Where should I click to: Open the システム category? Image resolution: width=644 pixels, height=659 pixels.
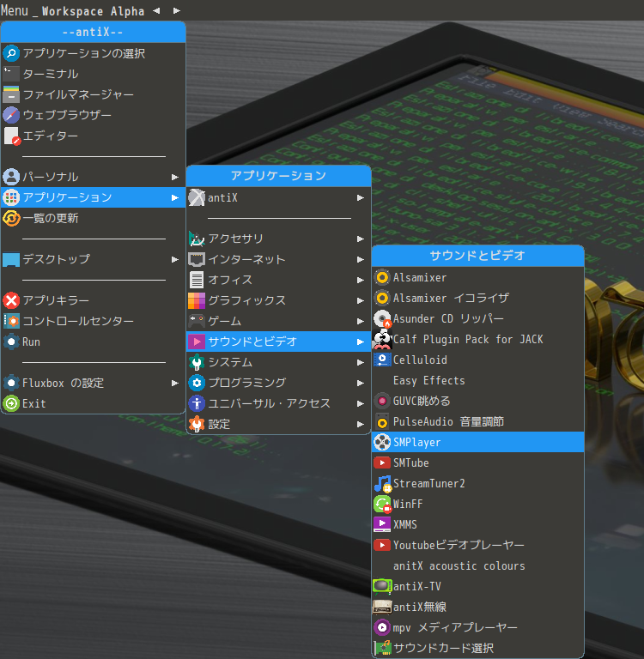coord(278,362)
